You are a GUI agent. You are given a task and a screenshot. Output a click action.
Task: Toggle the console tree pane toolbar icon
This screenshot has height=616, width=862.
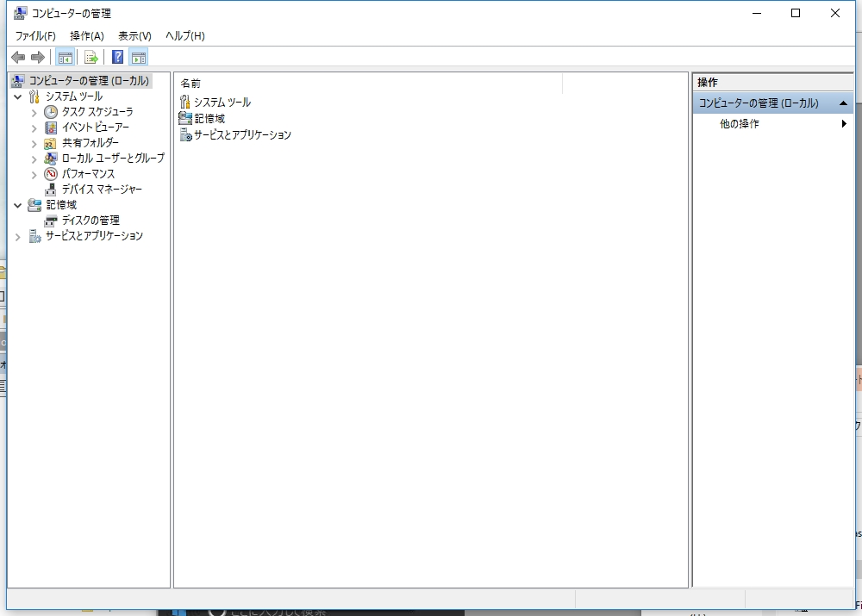tap(65, 58)
